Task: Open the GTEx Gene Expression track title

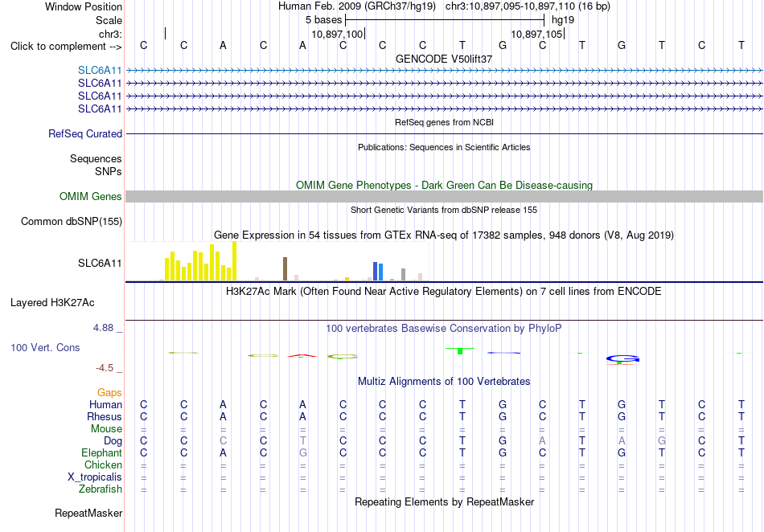Action: [444, 235]
